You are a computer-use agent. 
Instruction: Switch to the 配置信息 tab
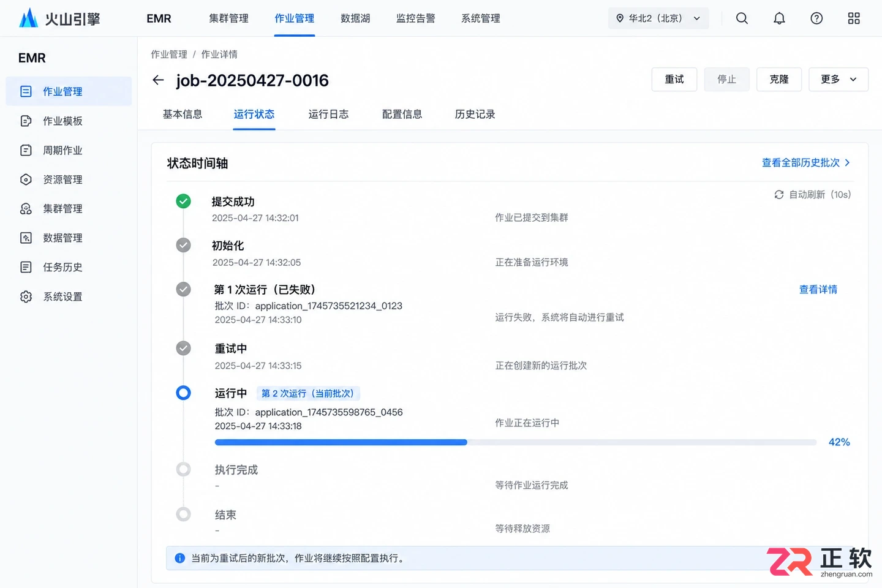tap(402, 115)
